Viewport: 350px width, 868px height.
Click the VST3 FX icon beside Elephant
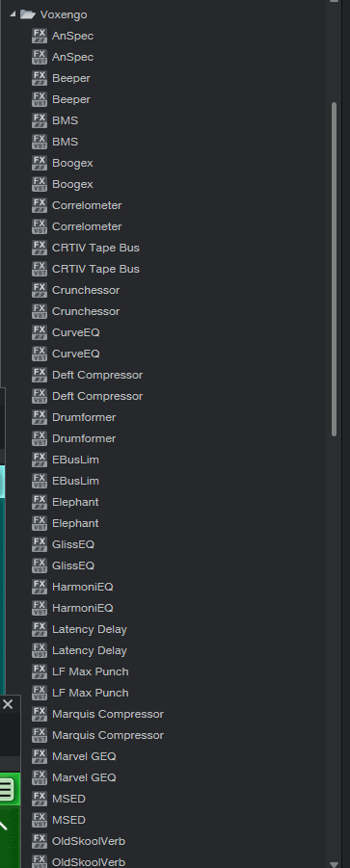(40, 502)
